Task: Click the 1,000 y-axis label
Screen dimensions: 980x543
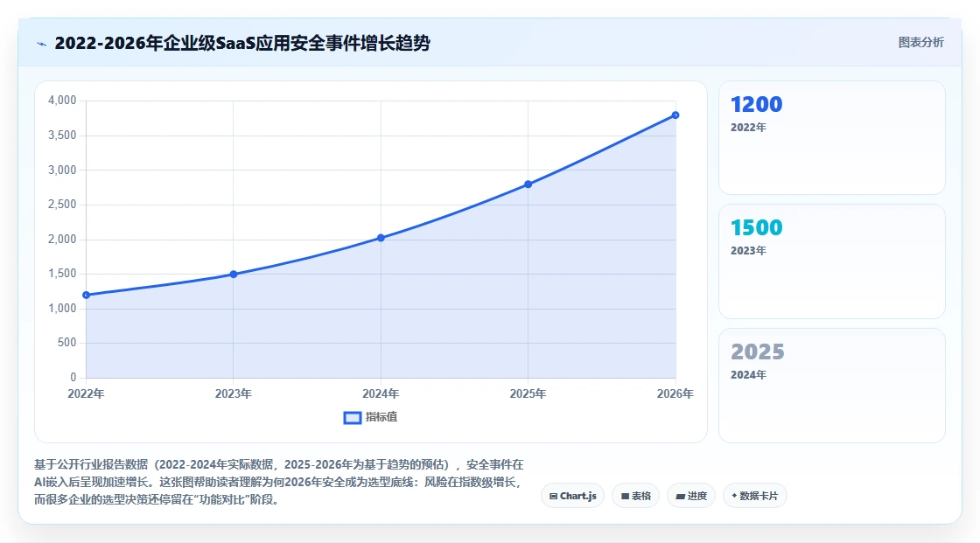Action: pyautogui.click(x=62, y=308)
